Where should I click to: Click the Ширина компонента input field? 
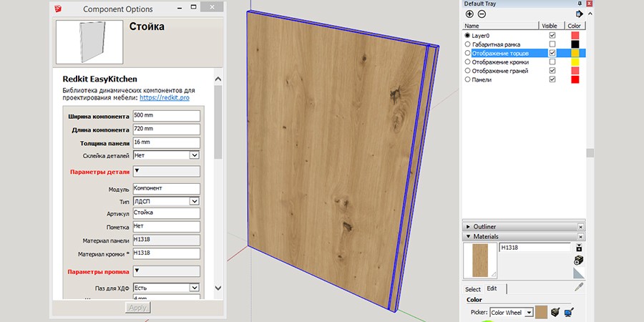coord(165,116)
